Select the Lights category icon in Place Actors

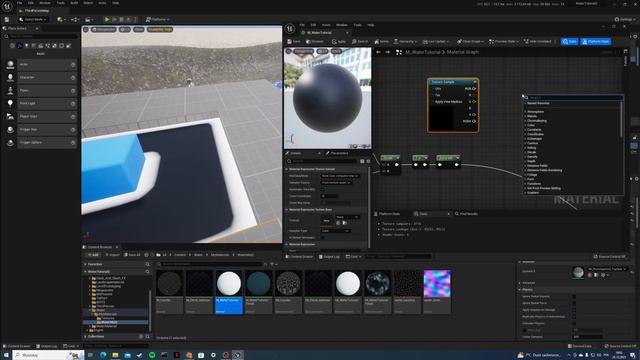(x=27, y=46)
